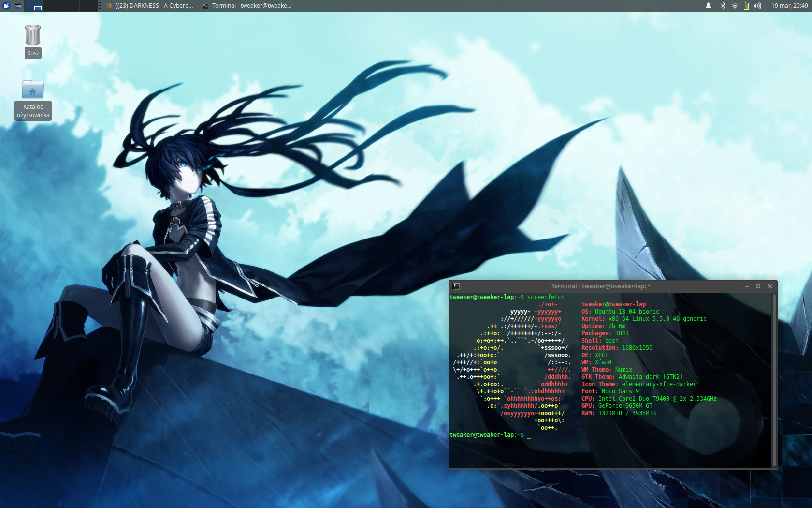The height and width of the screenshot is (508, 812).
Task: Open the battery power tray icon
Action: tap(746, 6)
